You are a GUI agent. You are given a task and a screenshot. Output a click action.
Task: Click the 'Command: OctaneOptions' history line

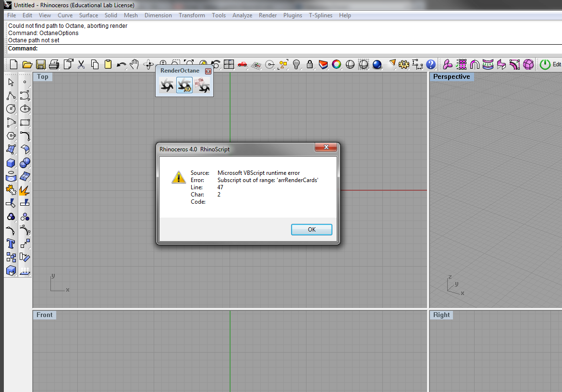click(43, 33)
